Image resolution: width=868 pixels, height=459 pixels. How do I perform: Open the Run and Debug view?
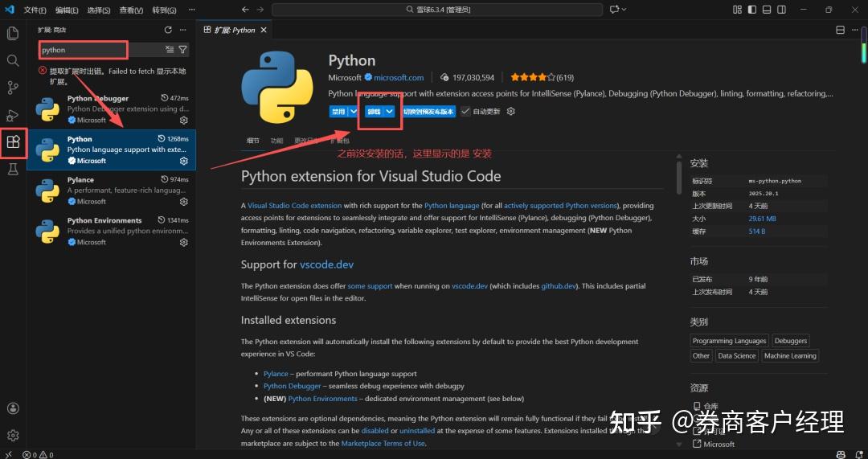tap(13, 115)
